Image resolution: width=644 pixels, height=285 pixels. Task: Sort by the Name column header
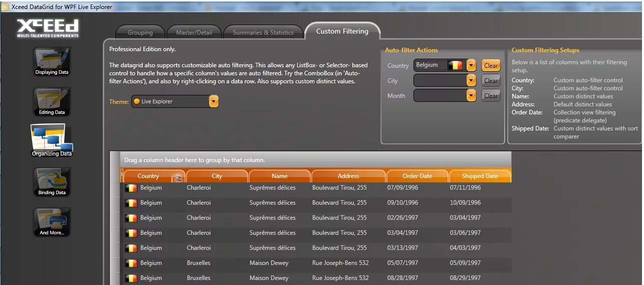coord(280,176)
